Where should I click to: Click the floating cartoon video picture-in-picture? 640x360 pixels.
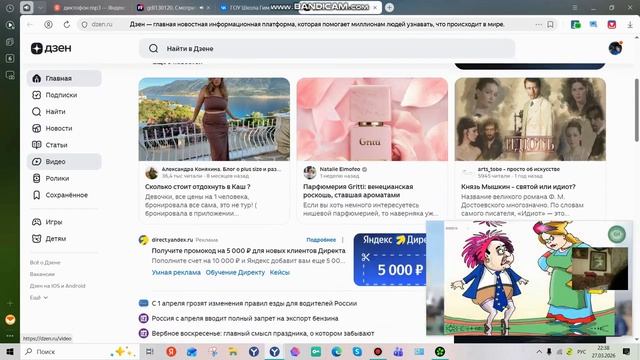tap(529, 278)
